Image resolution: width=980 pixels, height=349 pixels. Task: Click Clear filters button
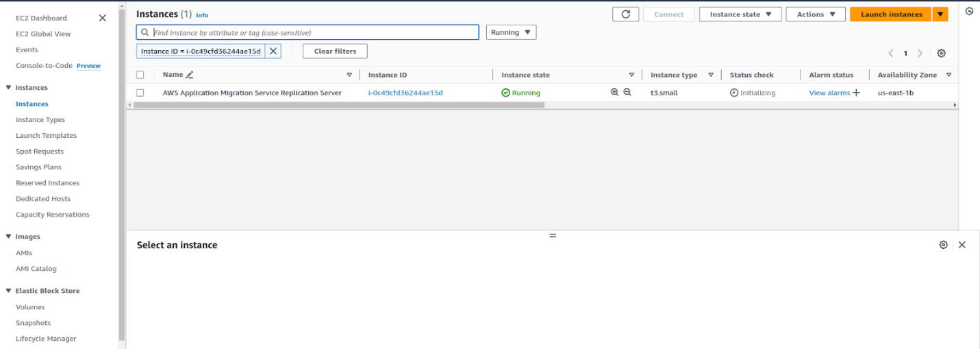coord(335,51)
